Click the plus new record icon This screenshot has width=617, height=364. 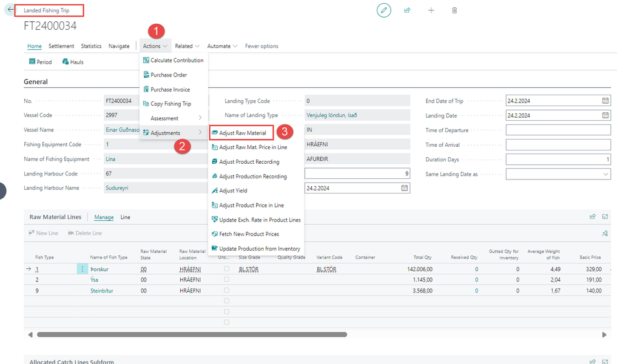point(431,10)
